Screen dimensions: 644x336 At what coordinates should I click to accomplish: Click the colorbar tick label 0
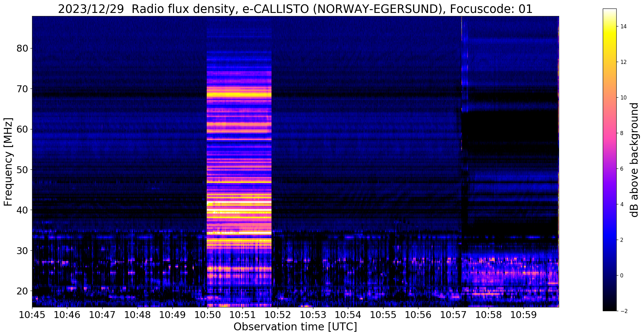(621, 276)
